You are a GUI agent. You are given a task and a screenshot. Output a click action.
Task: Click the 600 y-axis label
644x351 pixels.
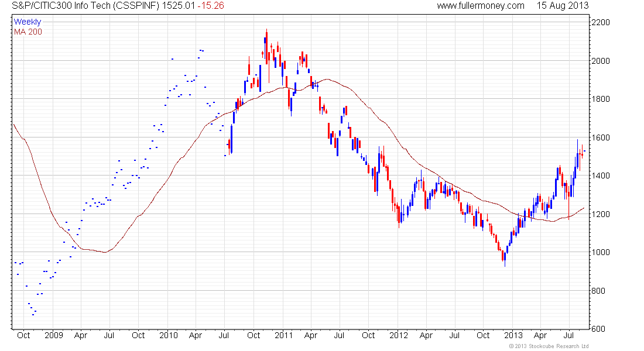pos(598,329)
